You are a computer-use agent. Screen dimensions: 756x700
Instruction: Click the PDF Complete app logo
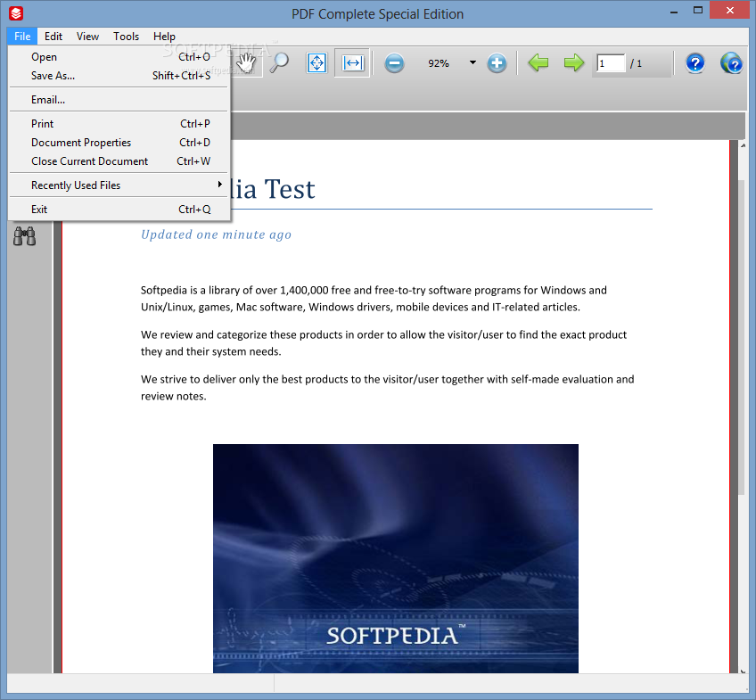(x=16, y=13)
